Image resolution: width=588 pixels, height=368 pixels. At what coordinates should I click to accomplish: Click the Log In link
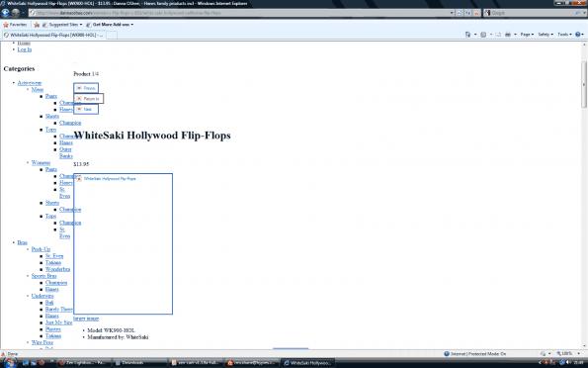tap(25, 49)
